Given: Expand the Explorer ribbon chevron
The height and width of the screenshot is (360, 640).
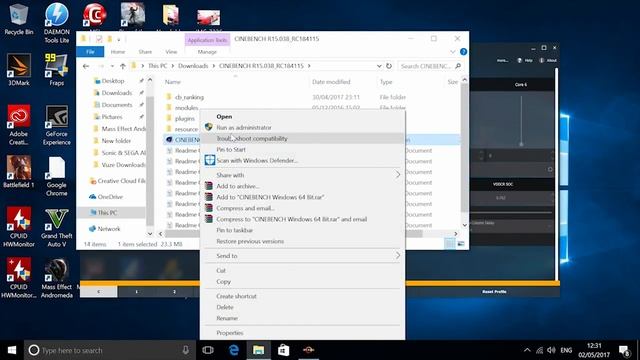Looking at the screenshot, I should point(453,52).
